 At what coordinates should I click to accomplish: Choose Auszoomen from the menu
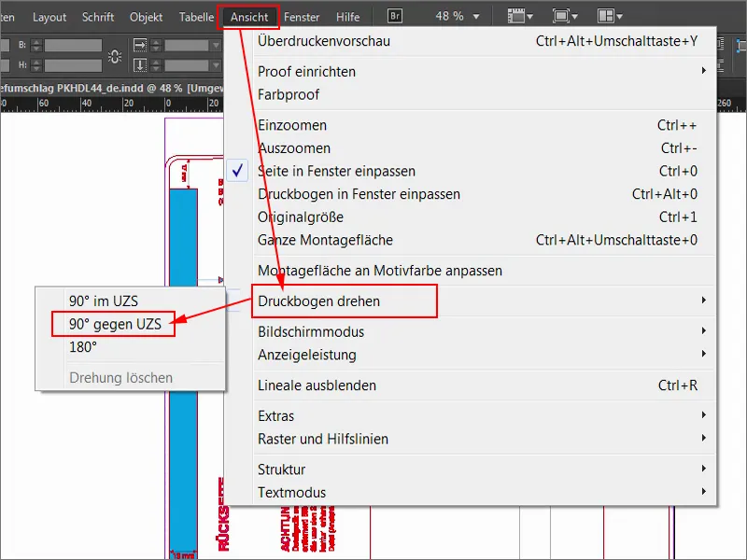point(477,148)
